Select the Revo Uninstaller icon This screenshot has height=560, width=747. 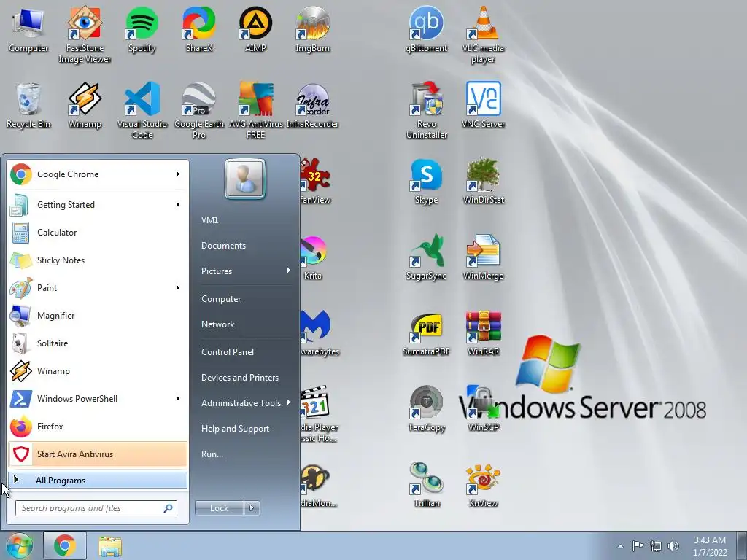click(426, 110)
